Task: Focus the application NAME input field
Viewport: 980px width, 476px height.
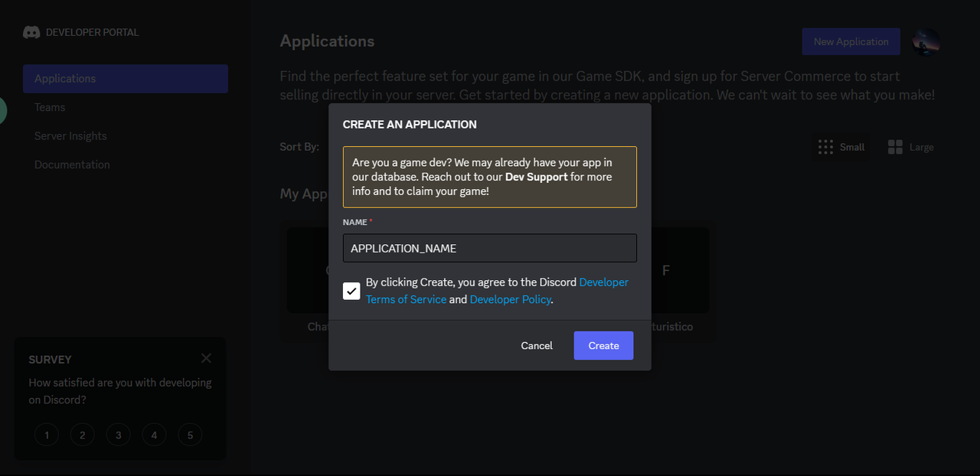Action: 490,248
